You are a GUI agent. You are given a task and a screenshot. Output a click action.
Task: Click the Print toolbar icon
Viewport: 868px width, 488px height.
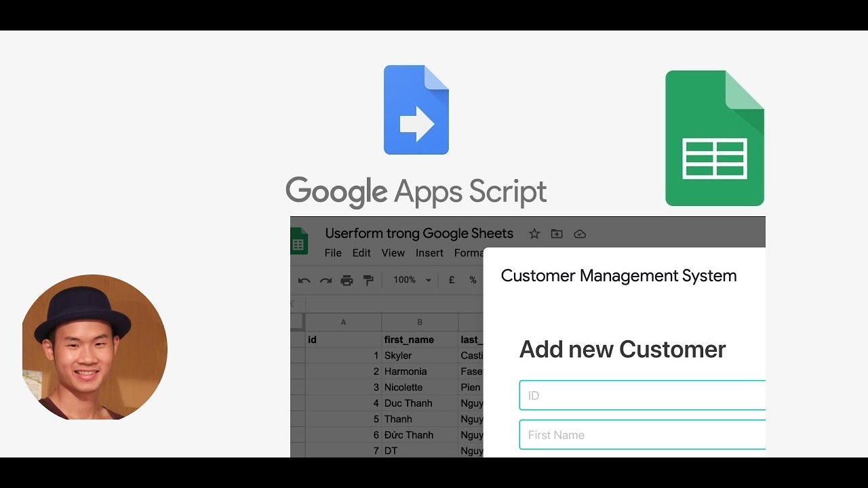pos(347,280)
